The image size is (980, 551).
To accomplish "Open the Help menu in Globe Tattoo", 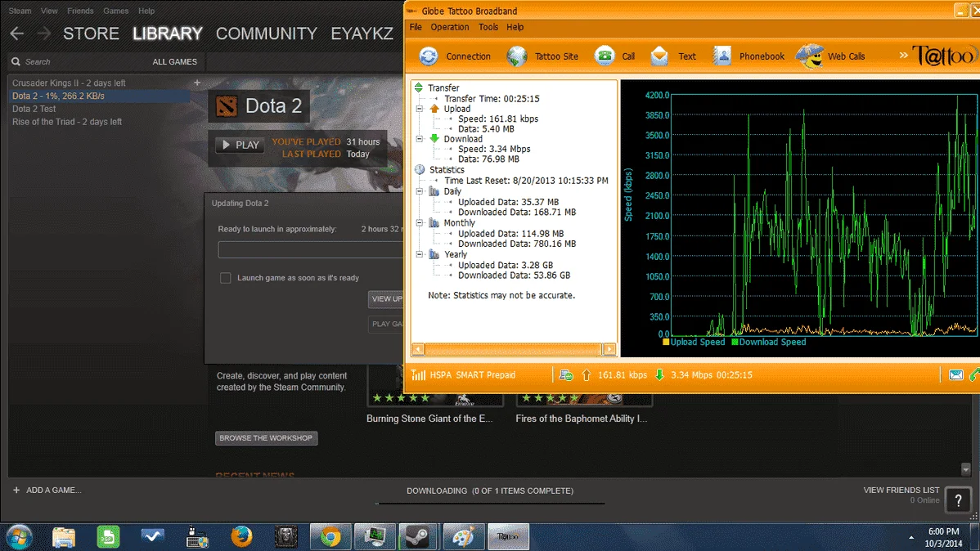I will [515, 27].
